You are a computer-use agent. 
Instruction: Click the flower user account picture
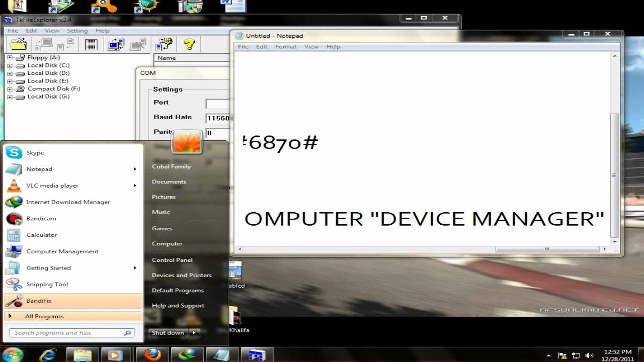coord(187,141)
